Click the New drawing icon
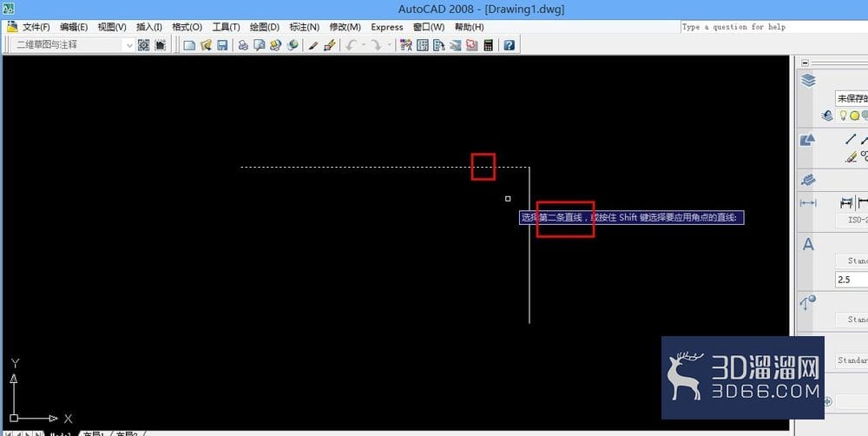This screenshot has width=868, height=436. (189, 45)
